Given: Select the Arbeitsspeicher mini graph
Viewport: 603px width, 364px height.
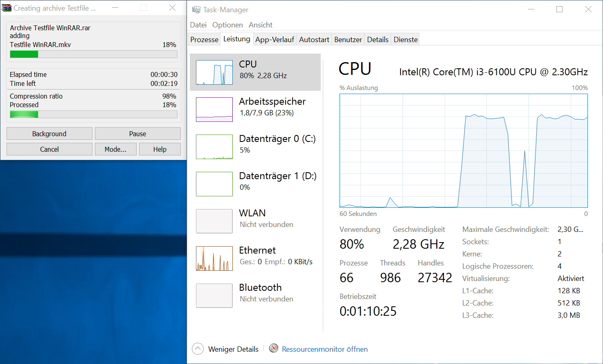Looking at the screenshot, I should [214, 110].
